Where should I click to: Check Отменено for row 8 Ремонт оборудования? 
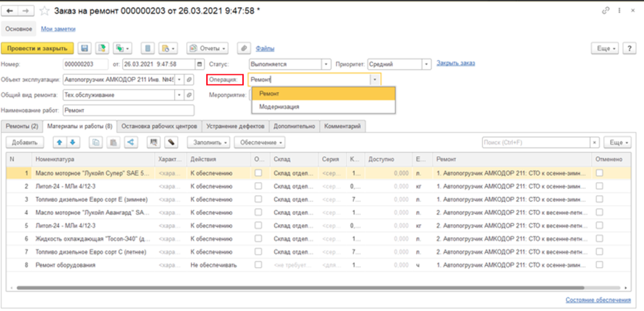[600, 265]
